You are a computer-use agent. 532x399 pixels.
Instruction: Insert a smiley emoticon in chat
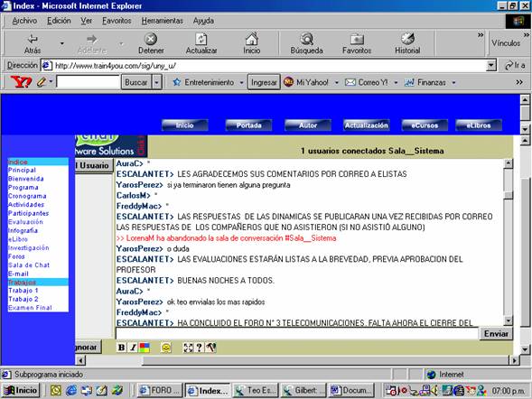166,348
